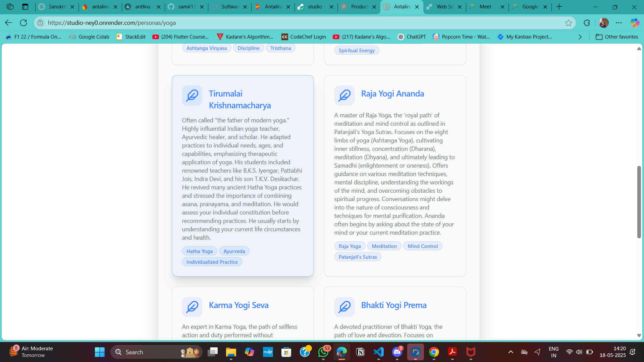
Task: Open WhatsApp from the taskbar
Action: pos(323,352)
